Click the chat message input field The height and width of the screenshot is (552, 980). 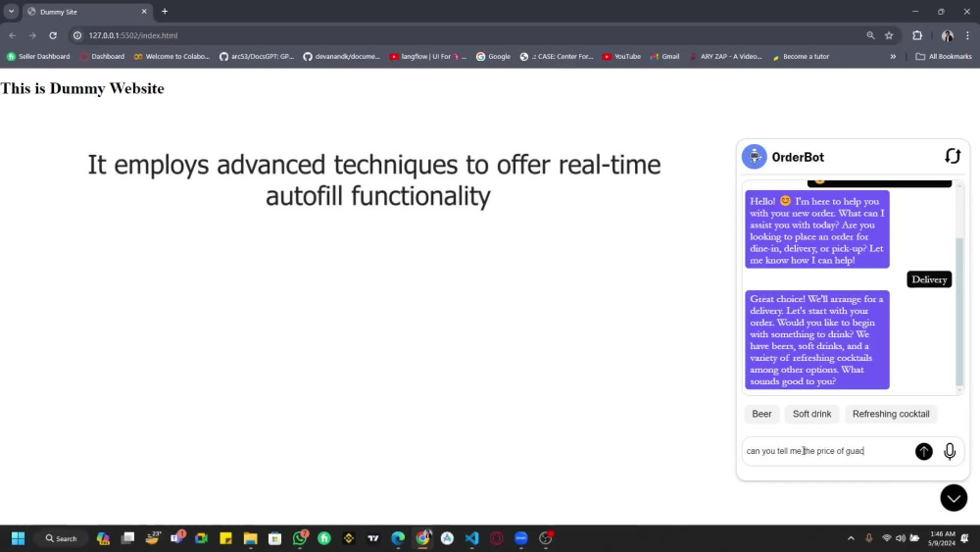pyautogui.click(x=826, y=451)
